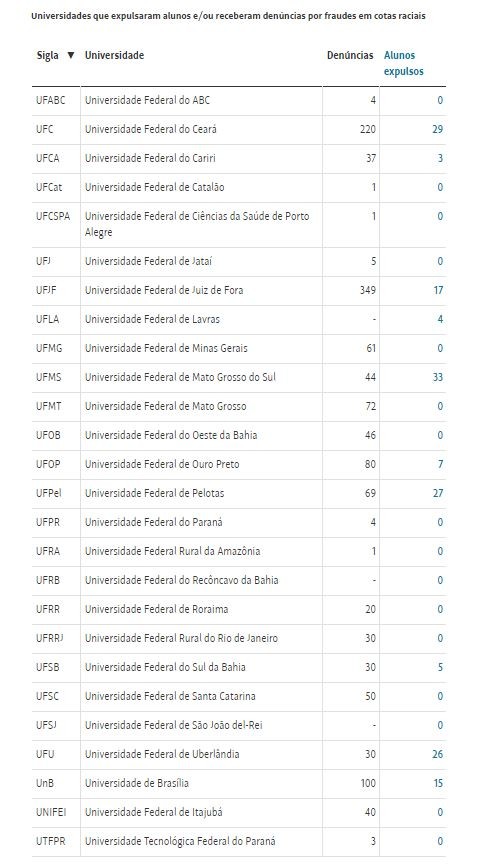Click the 100 complaints value for UnB
Image resolution: width=480 pixels, height=867 pixels.
(x=368, y=783)
